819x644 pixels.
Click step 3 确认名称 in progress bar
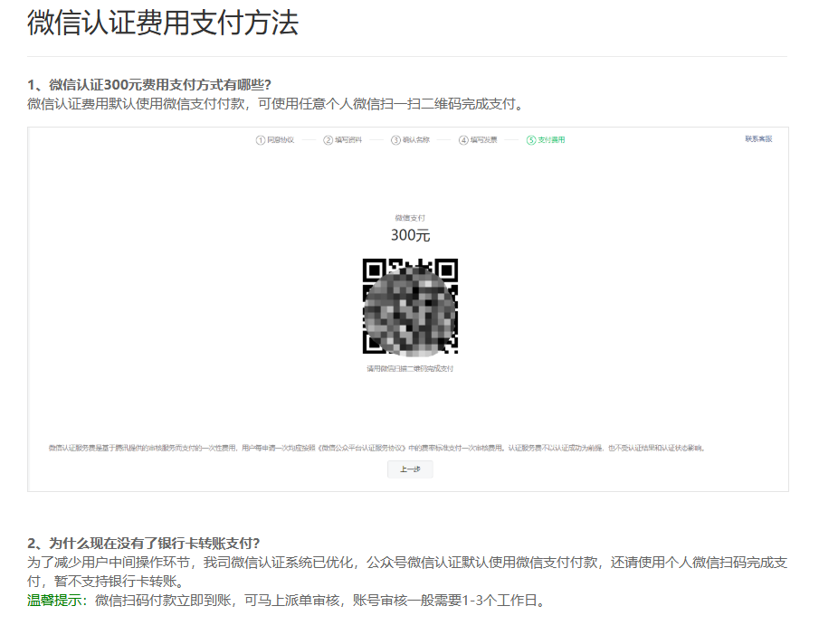tap(410, 140)
